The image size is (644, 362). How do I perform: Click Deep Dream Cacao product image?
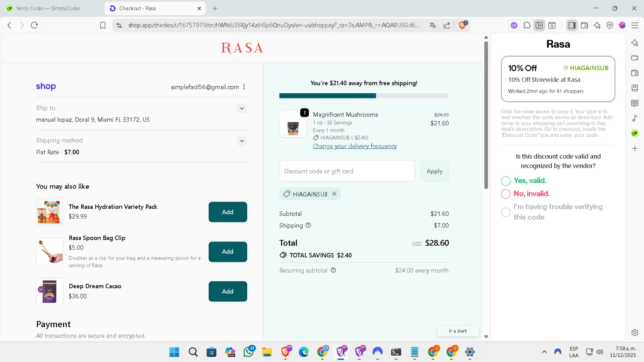click(49, 291)
